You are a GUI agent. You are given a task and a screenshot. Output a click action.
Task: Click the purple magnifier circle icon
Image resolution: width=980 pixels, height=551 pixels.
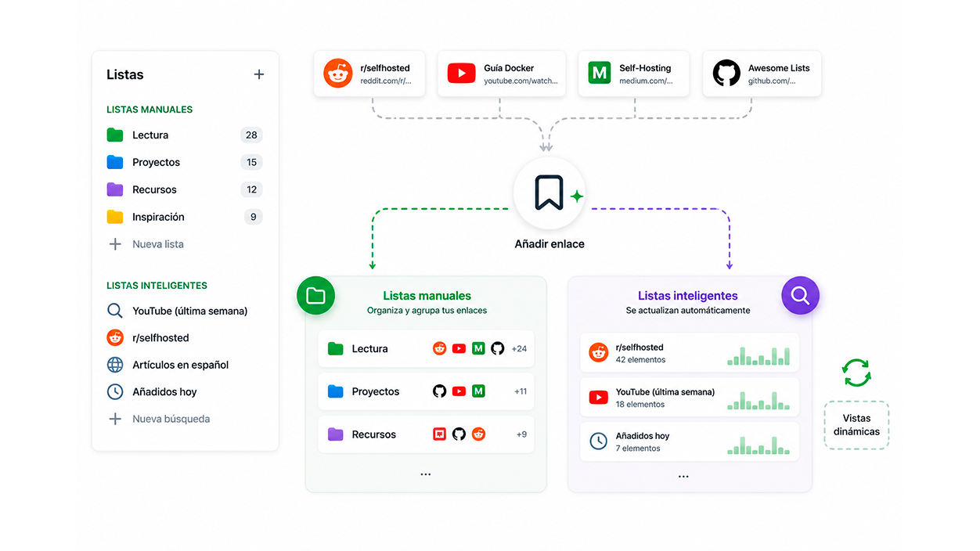[x=800, y=295]
